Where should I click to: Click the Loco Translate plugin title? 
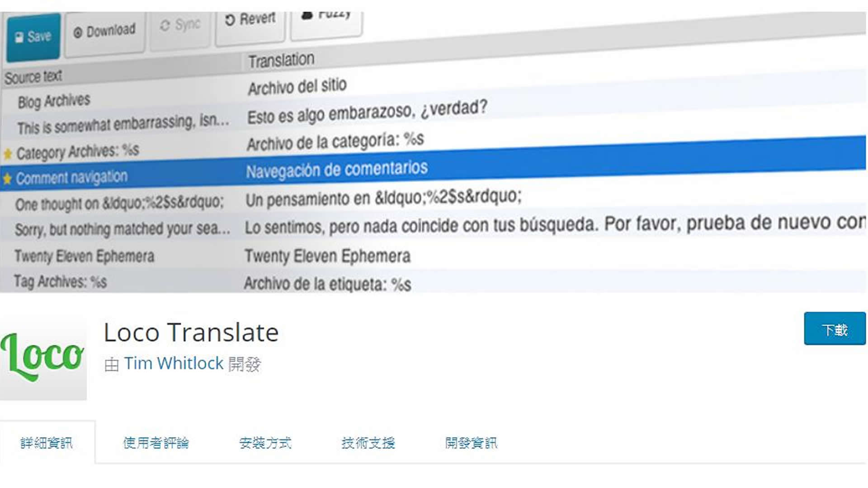(x=191, y=333)
